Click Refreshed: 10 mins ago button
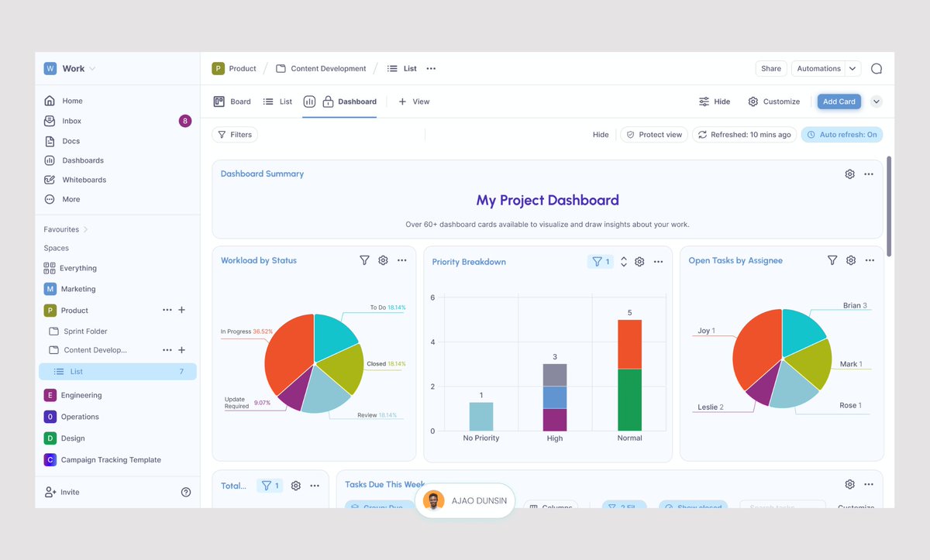Viewport: 930px width, 560px height. coord(745,135)
